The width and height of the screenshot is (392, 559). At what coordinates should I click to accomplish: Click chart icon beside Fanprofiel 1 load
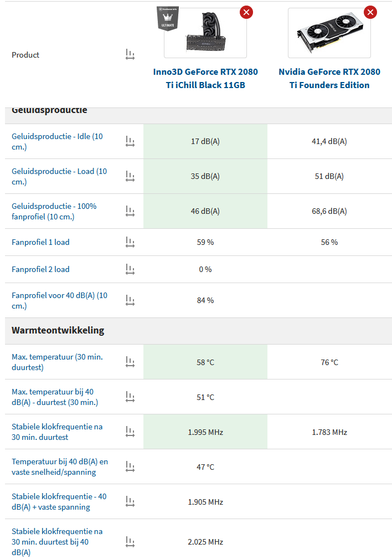(x=130, y=242)
